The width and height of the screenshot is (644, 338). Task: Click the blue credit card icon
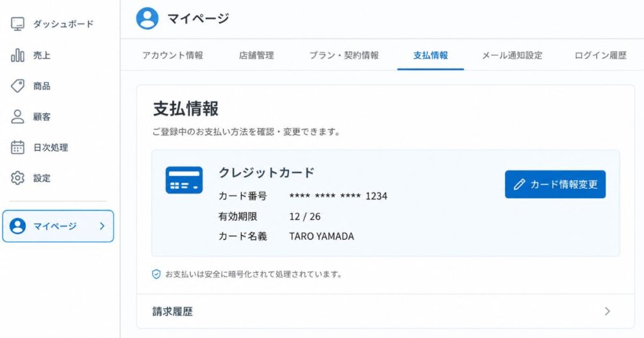184,180
